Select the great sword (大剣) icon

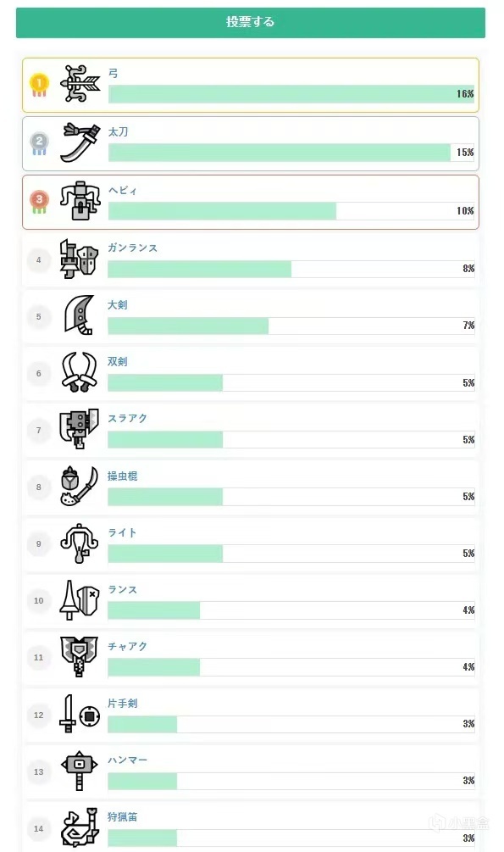[80, 315]
